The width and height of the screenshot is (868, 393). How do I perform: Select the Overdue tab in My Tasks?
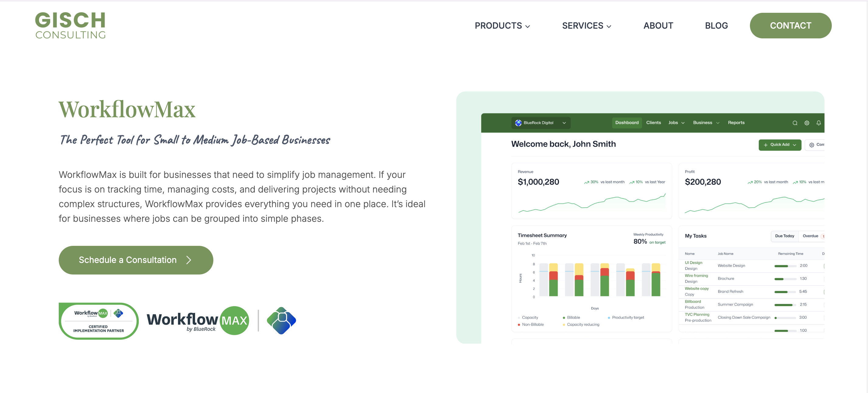(x=811, y=236)
